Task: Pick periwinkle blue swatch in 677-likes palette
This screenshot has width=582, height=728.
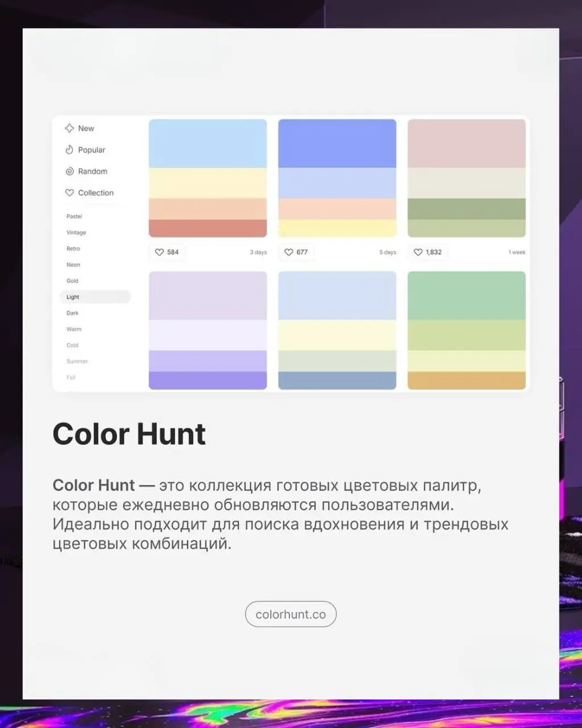Action: coord(338,143)
